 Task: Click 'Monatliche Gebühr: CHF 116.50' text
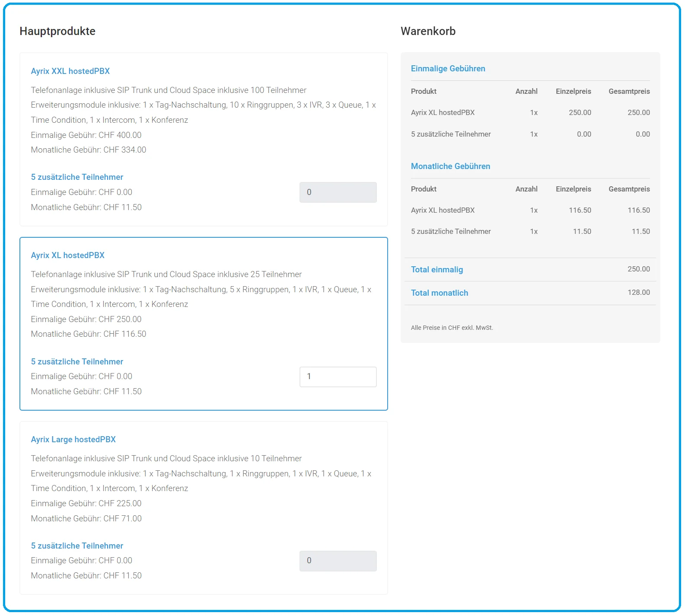click(88, 334)
